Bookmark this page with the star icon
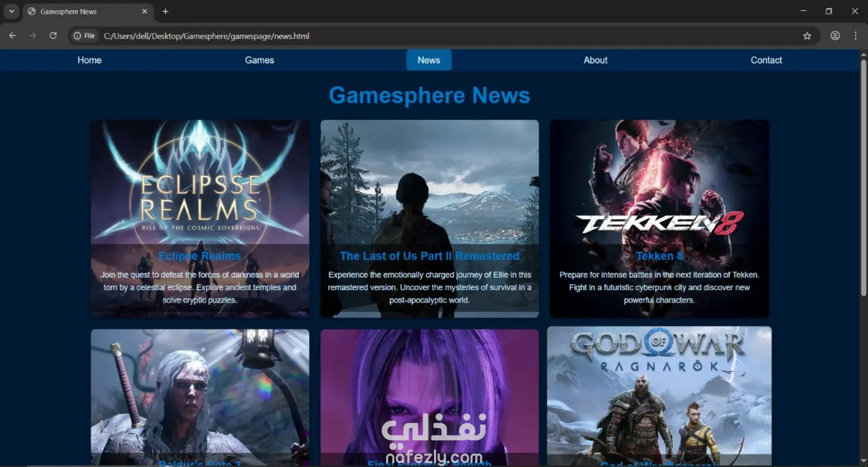The height and width of the screenshot is (467, 868). (807, 36)
